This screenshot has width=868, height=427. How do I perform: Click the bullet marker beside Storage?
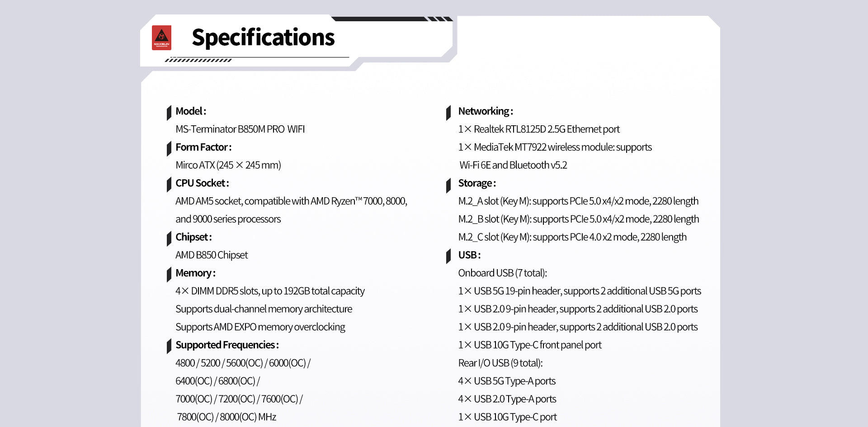coord(448,185)
